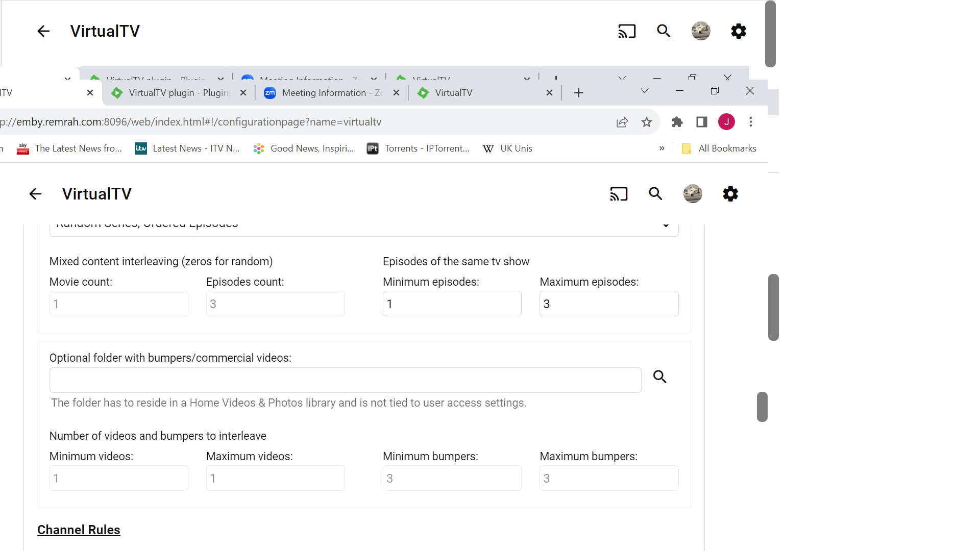This screenshot has height=551, width=980.
Task: Switch to the Meeting Information tab
Action: tap(327, 93)
